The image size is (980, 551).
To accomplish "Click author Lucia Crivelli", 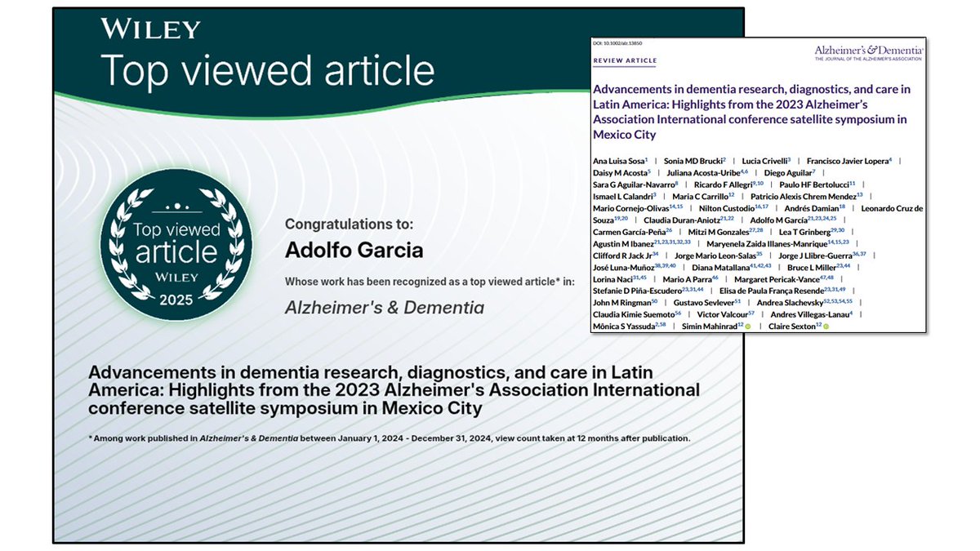I will (766, 162).
